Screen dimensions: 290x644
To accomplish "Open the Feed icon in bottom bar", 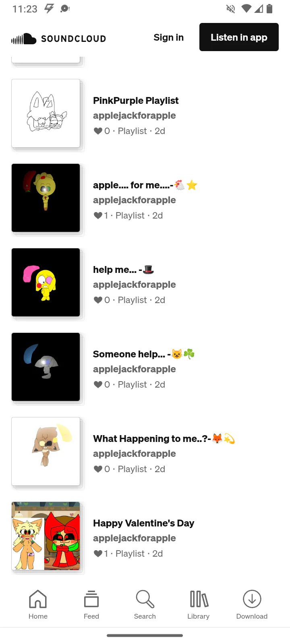I will pos(91,599).
